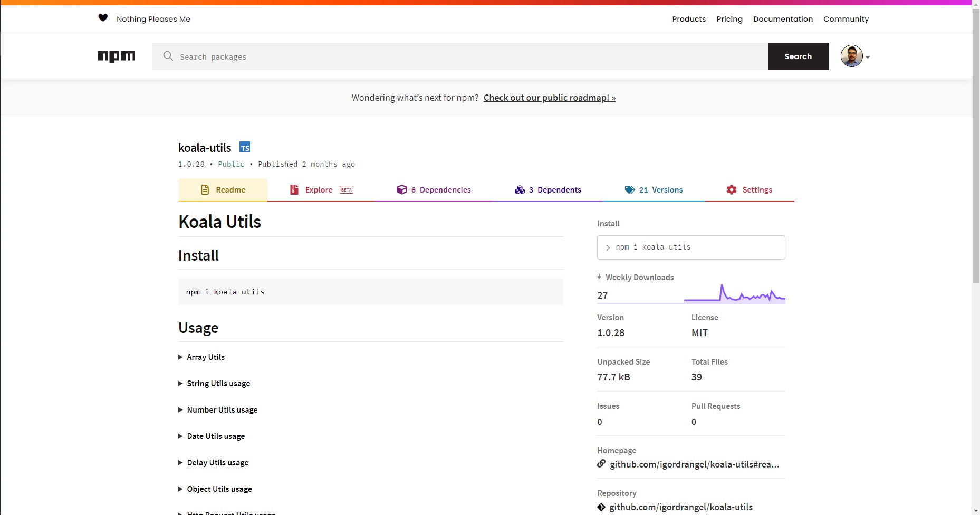
Task: Click the Readme document icon
Action: point(205,190)
